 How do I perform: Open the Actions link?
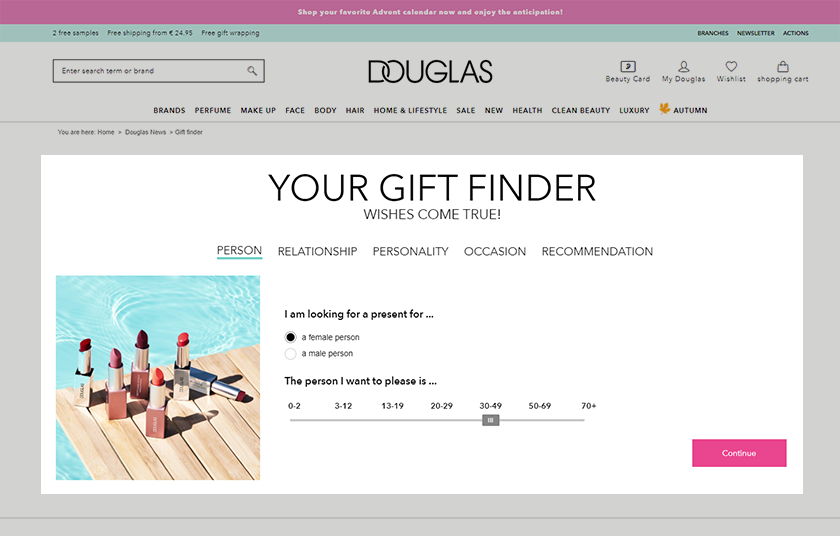(x=796, y=33)
